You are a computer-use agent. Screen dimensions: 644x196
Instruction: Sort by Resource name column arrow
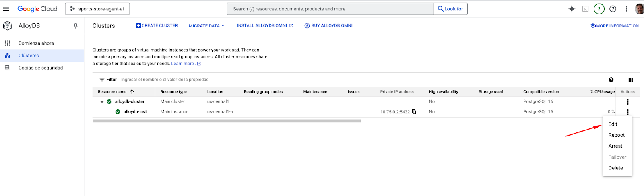point(132,92)
